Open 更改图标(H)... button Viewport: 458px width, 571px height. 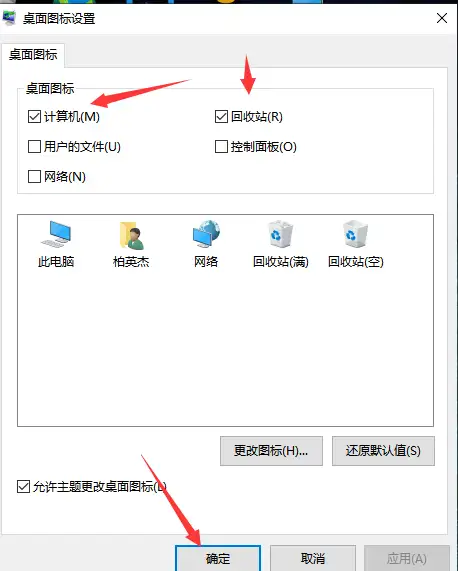tap(271, 451)
